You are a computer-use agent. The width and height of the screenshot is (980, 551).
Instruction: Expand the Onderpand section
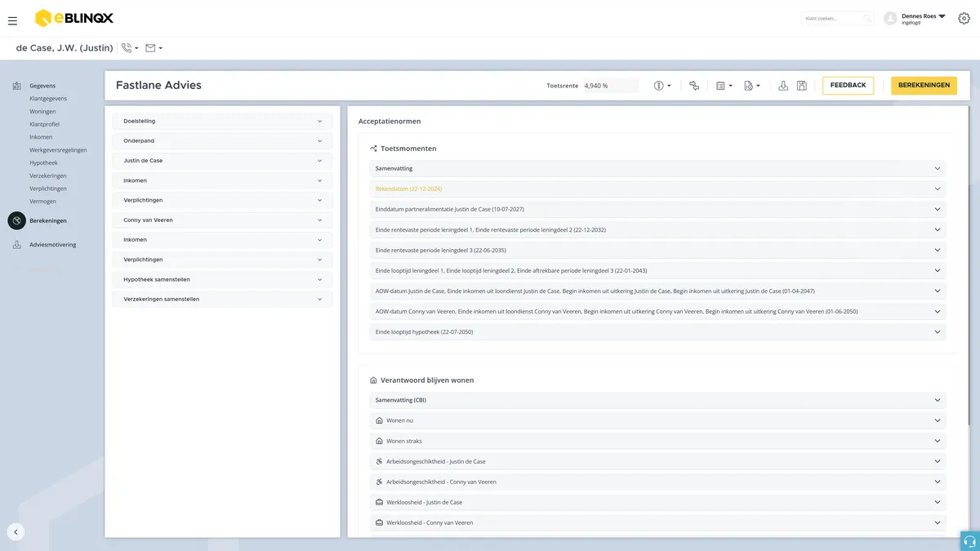pyautogui.click(x=222, y=141)
